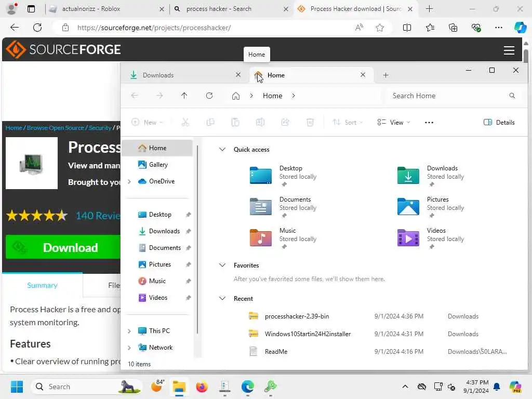Click Browse Open Source breadcrumb link
532x399 pixels.
[x=55, y=128]
